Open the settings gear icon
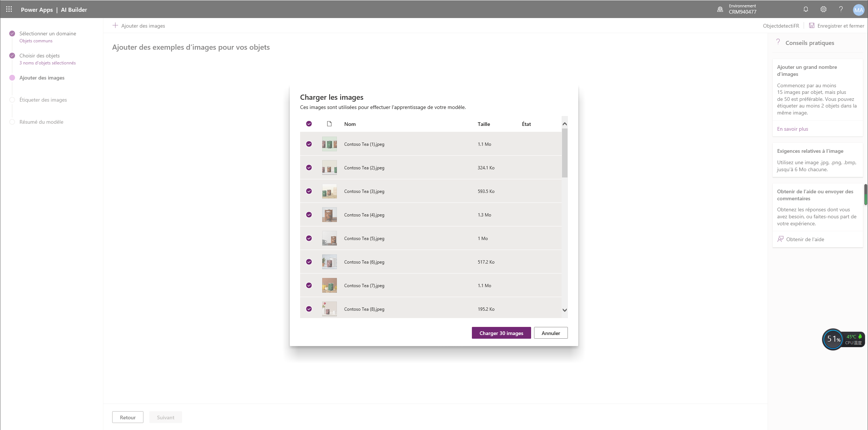868x430 pixels. click(823, 10)
